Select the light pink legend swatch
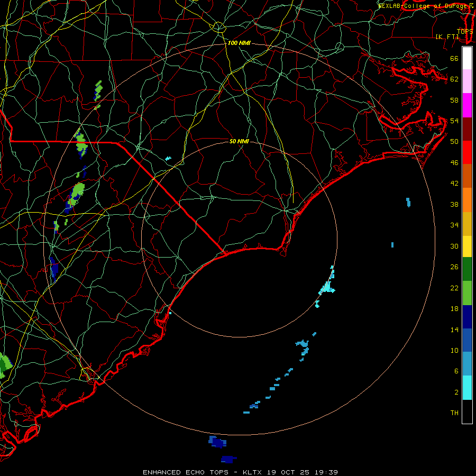This screenshot has height=476, width=476. point(467,81)
